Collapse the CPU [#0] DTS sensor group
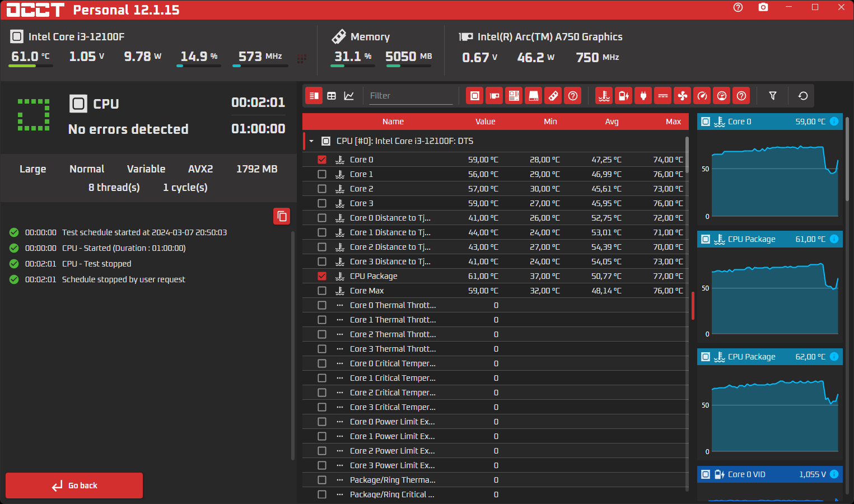Viewport: 854px width, 504px height. tap(311, 141)
